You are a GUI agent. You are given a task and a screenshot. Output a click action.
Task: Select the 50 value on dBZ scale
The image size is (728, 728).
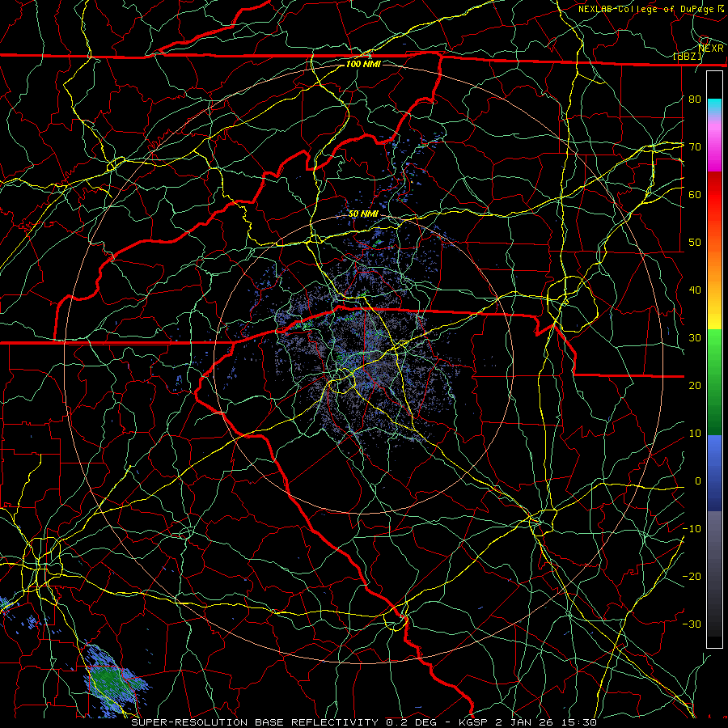695,243
